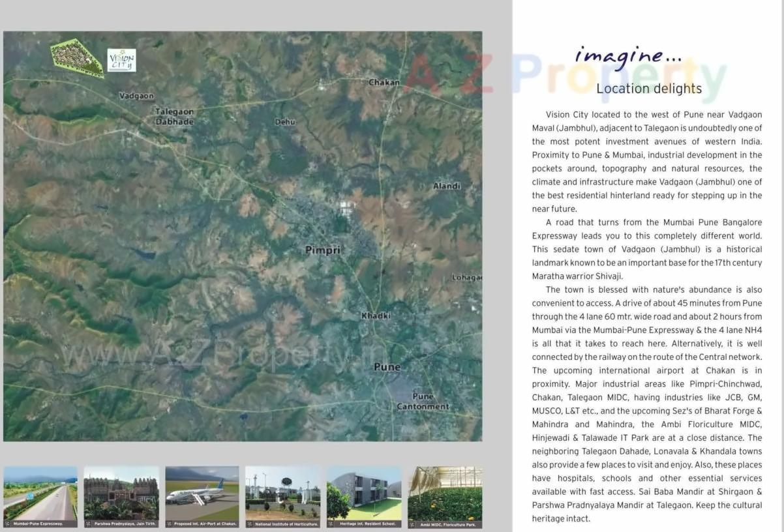Click the Vision City logo on the map
Screen dimensions: 784x532
[x=122, y=60]
